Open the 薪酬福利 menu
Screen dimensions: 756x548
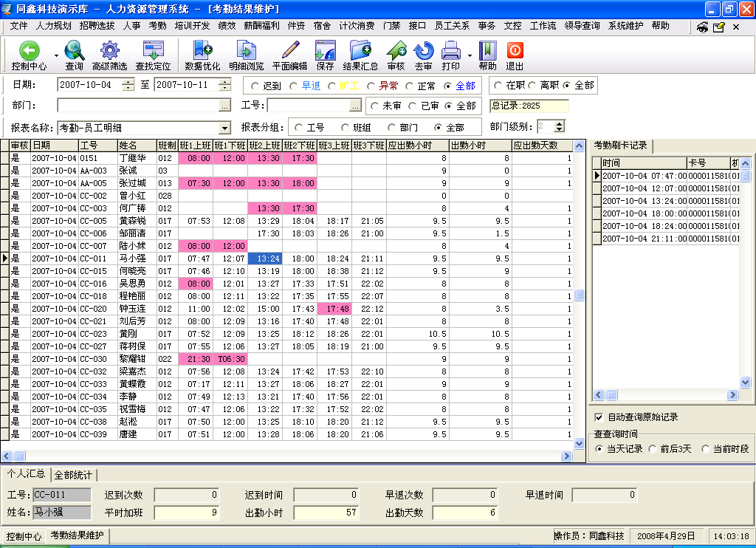(x=261, y=25)
